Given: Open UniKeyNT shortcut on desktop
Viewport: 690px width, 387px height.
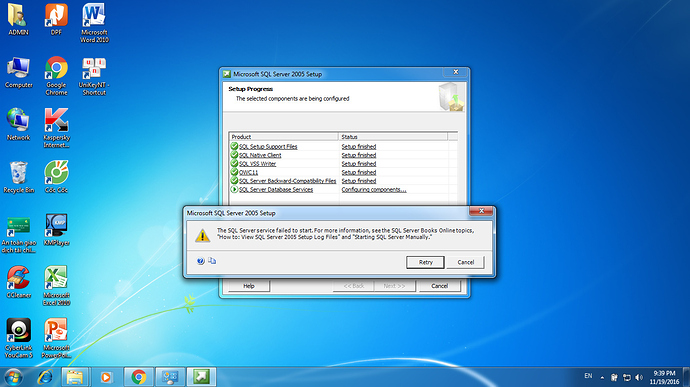Looking at the screenshot, I should [94, 76].
